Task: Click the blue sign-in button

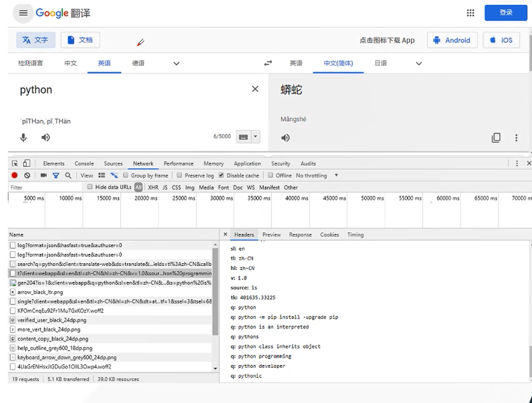Action: 506,13
